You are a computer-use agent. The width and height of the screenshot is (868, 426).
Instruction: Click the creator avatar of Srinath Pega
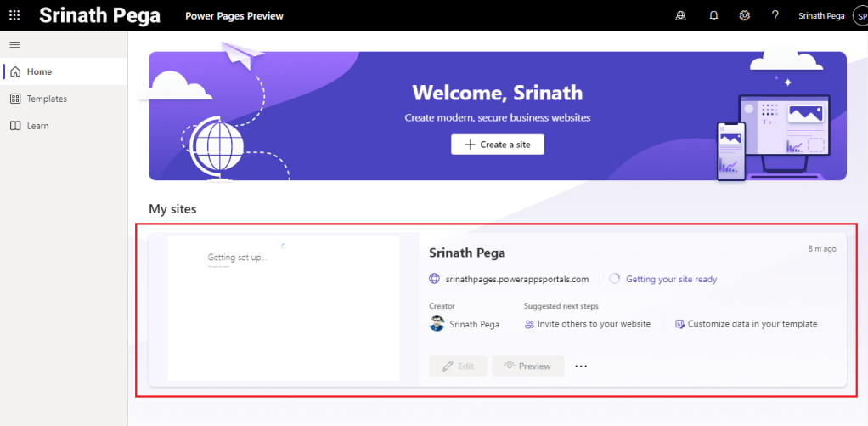[x=437, y=324]
